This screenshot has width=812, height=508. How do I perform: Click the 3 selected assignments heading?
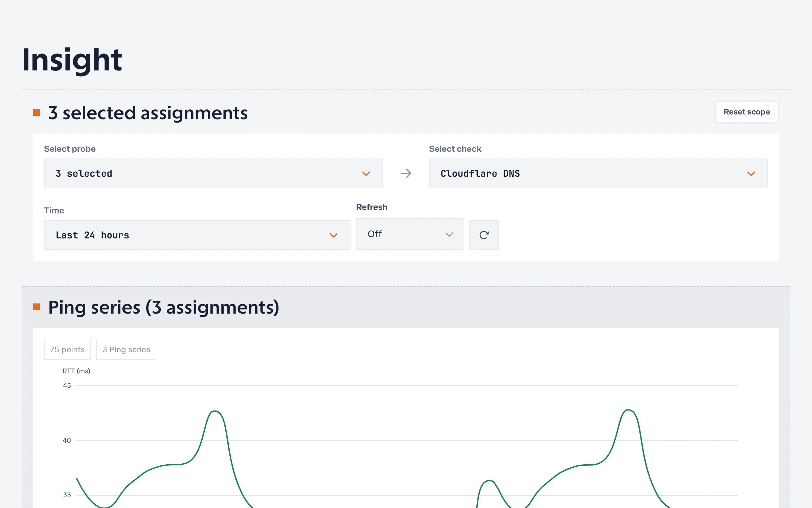[148, 113]
